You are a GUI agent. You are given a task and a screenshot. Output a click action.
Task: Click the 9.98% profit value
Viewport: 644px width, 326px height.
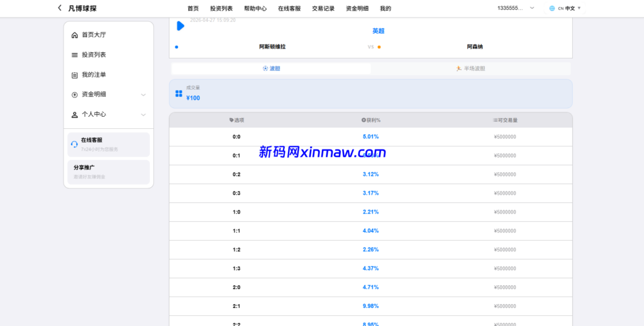[370, 307]
